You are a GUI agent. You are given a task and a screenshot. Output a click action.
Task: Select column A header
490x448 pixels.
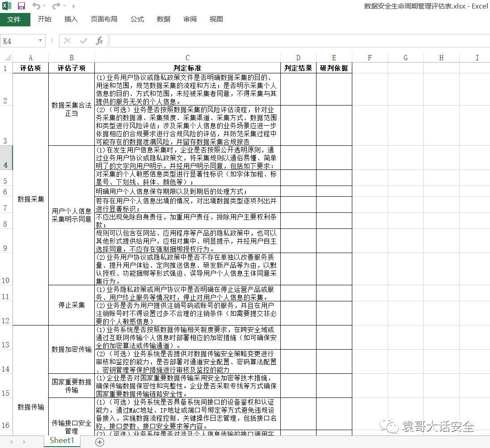30,58
